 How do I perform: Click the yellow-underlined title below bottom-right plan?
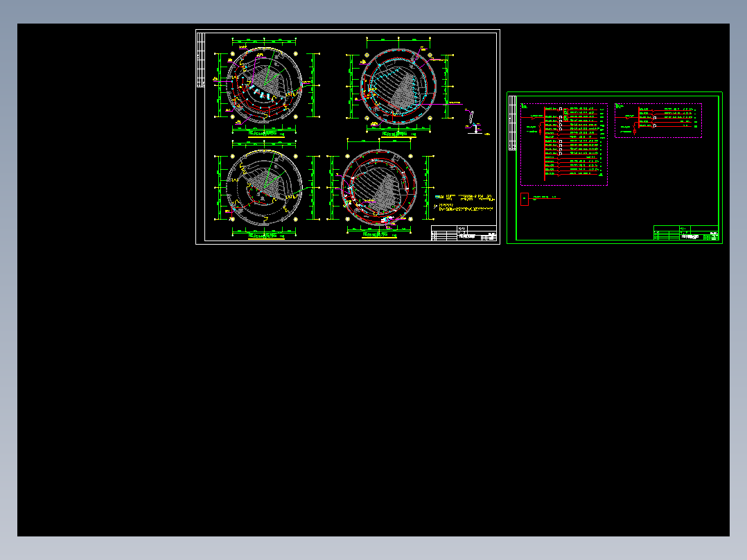(x=379, y=235)
